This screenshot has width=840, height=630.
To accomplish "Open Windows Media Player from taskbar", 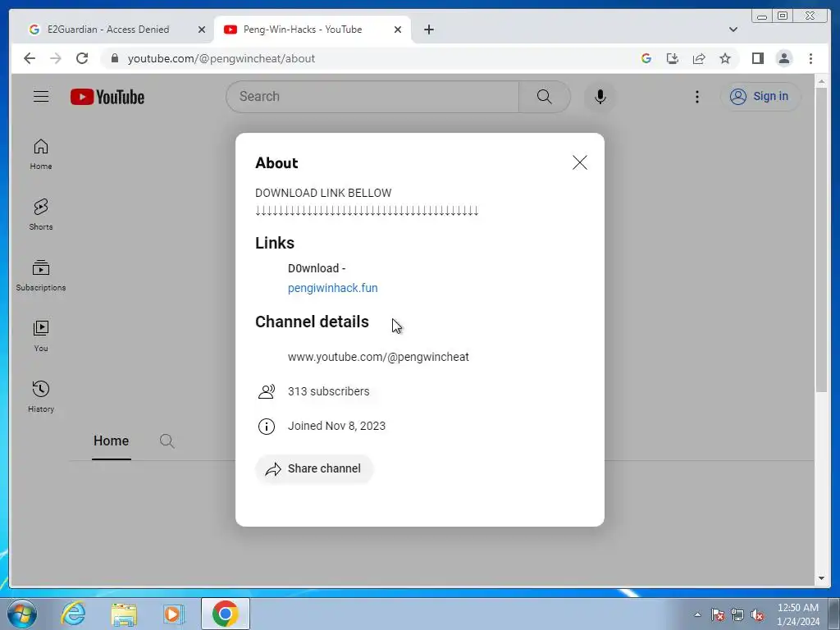I will tap(174, 614).
